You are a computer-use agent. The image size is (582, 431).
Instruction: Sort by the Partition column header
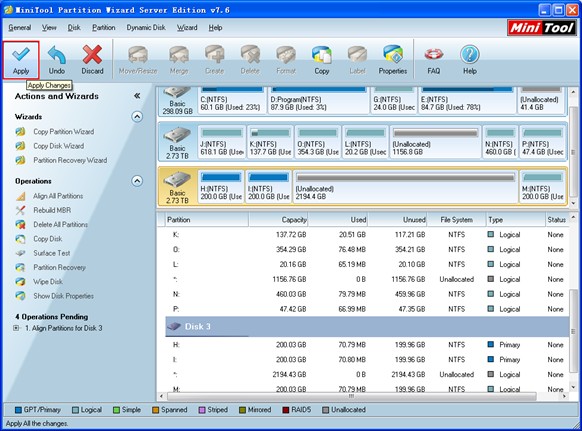pos(207,220)
